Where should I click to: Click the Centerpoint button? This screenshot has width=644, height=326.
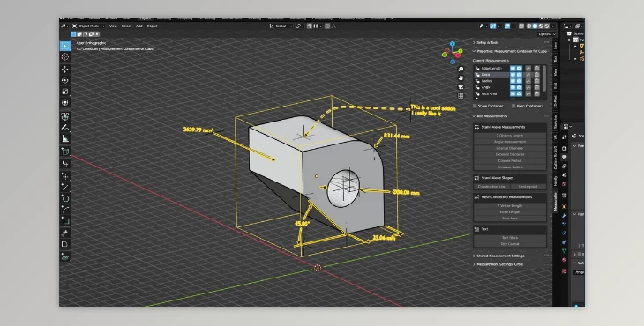pyautogui.click(x=528, y=187)
